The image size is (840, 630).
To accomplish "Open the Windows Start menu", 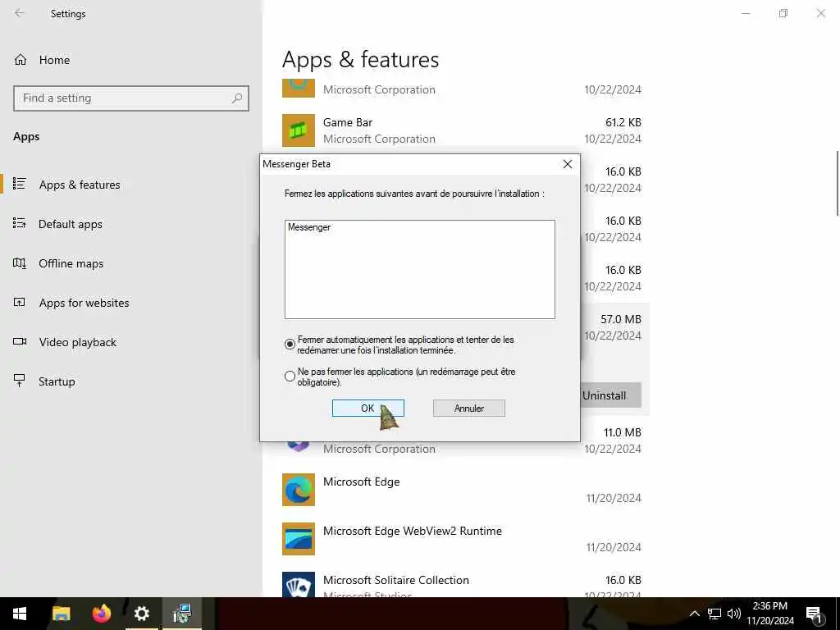I will tap(20, 614).
